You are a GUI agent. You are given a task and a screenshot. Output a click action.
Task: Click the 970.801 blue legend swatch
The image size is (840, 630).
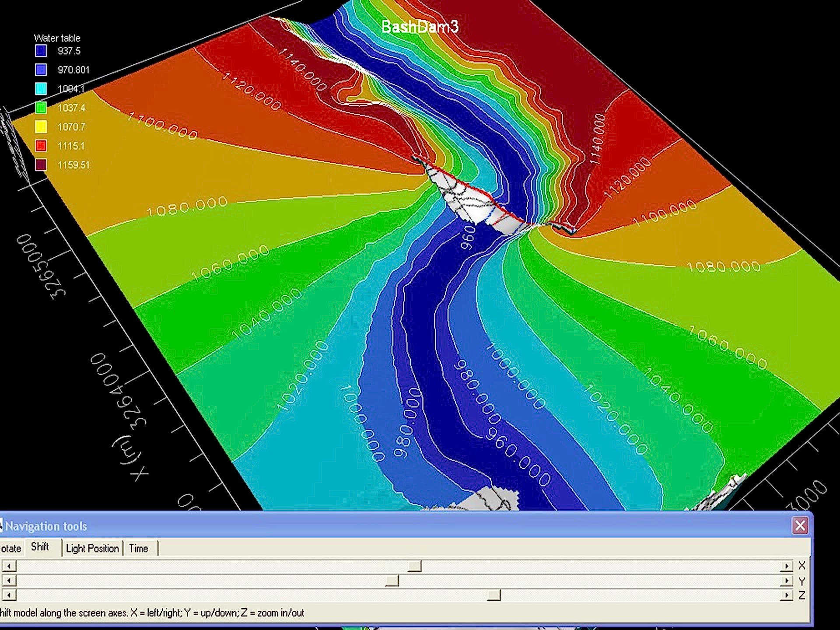[x=41, y=70]
